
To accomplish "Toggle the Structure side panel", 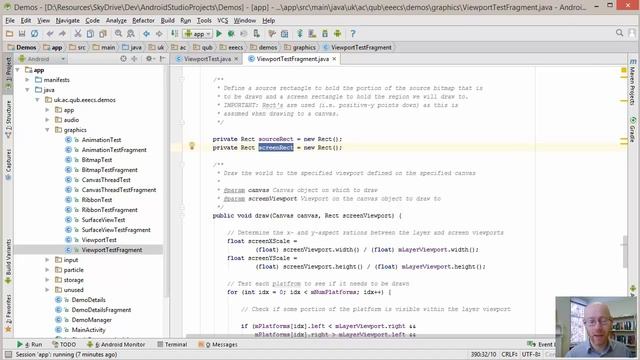I will (x=8, y=118).
